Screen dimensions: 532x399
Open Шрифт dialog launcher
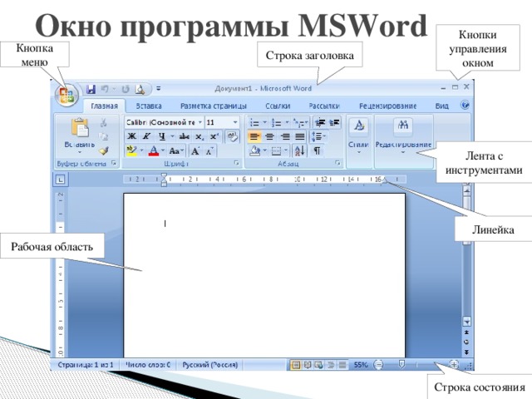click(236, 163)
